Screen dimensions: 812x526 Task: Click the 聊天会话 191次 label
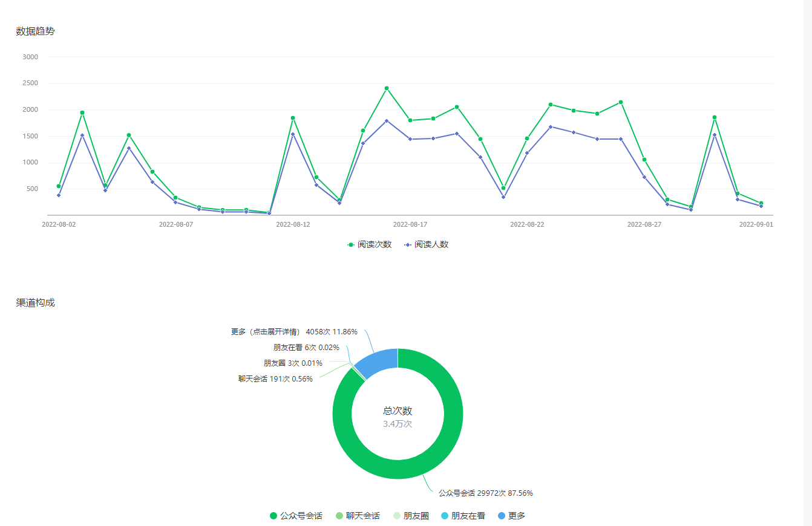[275, 379]
